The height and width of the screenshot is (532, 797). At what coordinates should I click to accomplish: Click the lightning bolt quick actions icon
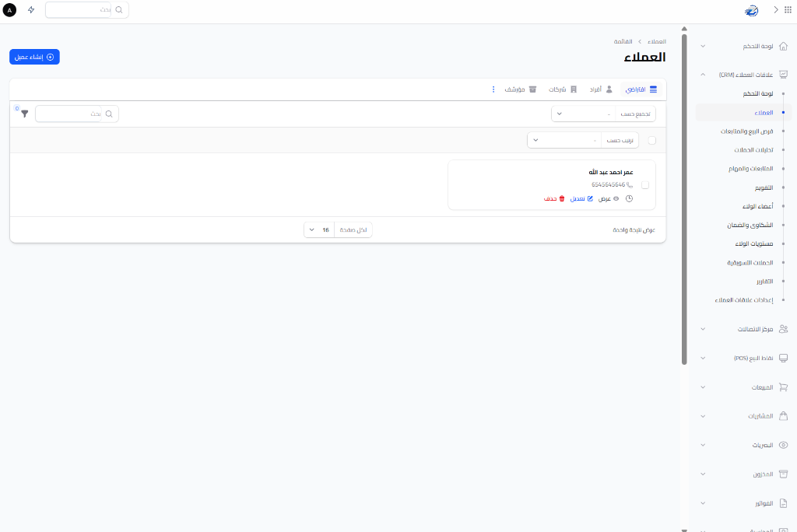(31, 9)
